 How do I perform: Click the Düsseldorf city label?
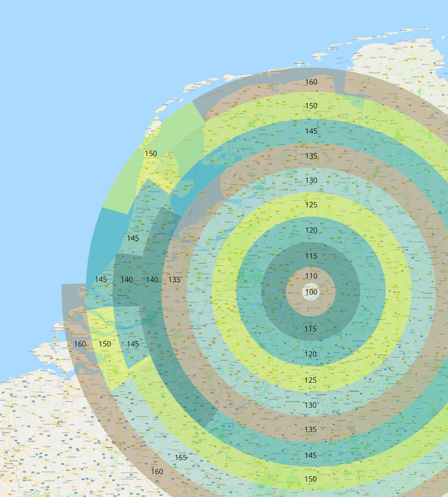pos(321,395)
